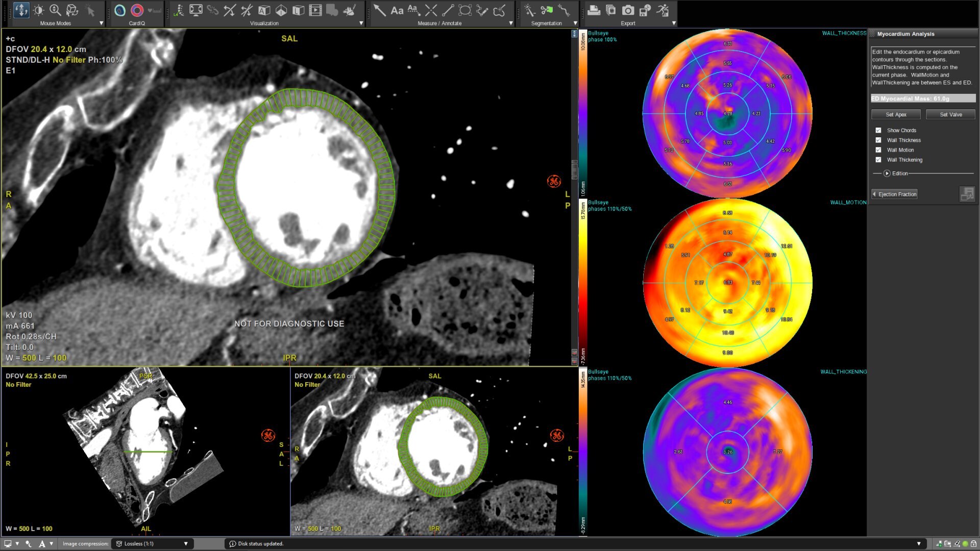Open the Segmentation group menu arrow

pyautogui.click(x=575, y=23)
